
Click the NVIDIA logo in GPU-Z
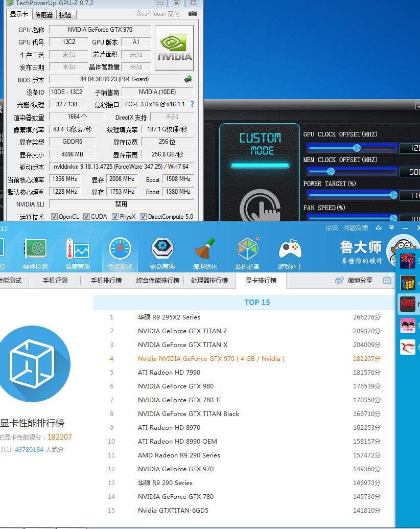(174, 48)
